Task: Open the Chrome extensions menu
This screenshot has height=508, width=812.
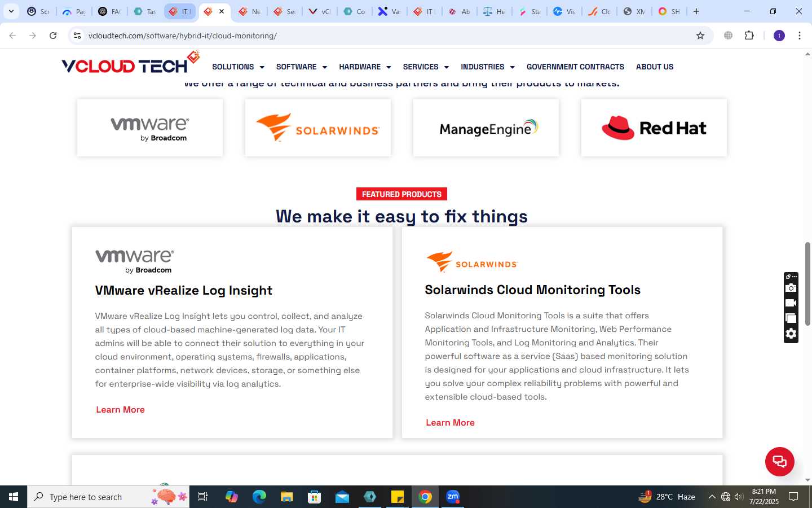Action: click(749, 36)
